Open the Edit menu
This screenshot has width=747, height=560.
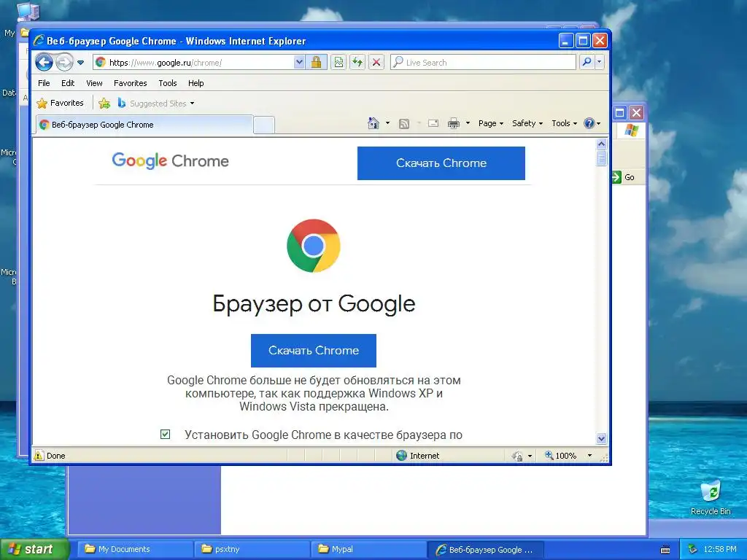point(68,83)
